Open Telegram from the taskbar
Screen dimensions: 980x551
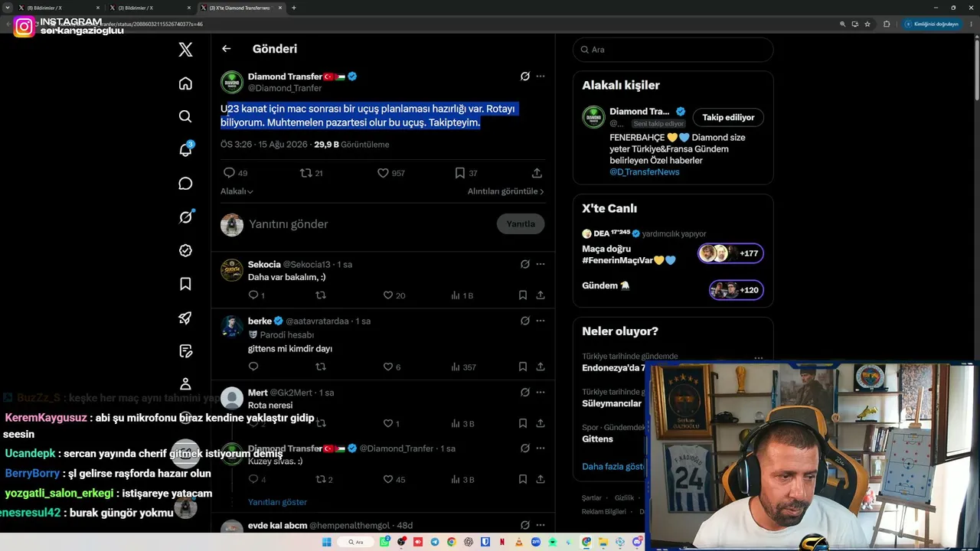click(x=435, y=542)
